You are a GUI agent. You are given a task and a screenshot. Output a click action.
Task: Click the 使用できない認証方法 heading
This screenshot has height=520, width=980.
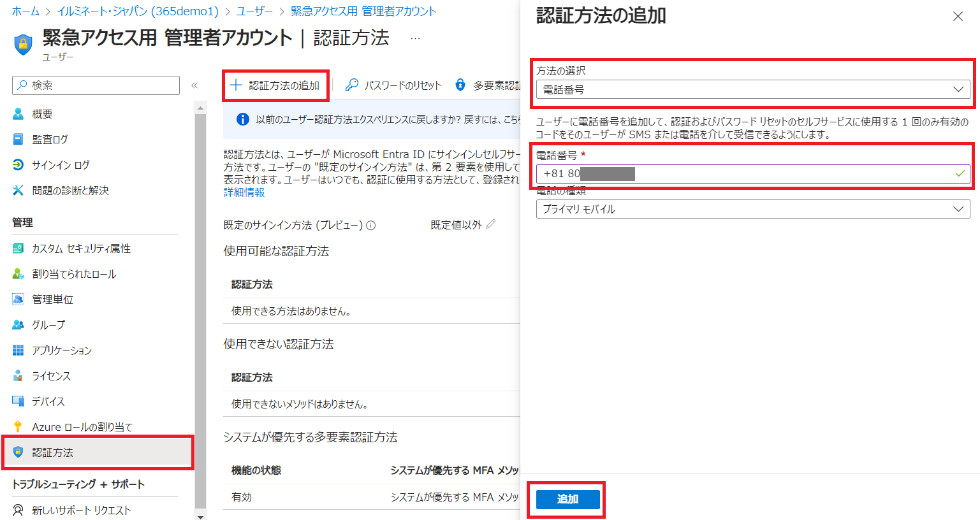tap(279, 344)
